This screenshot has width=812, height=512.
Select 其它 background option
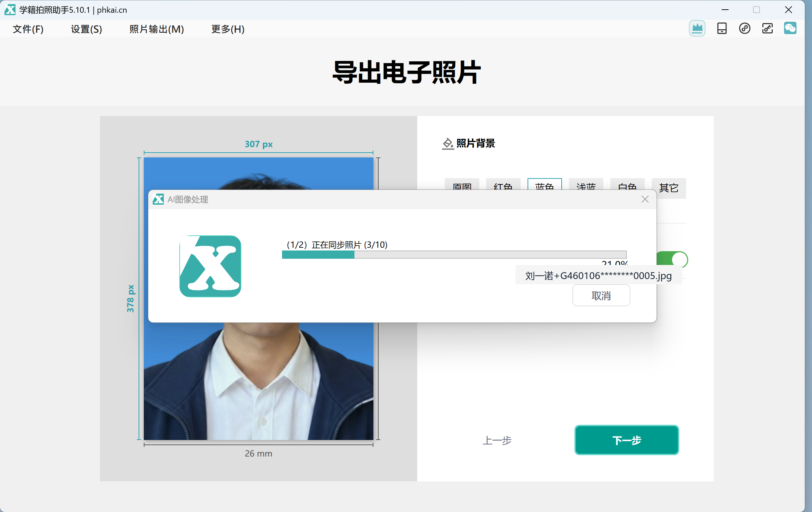(x=669, y=188)
